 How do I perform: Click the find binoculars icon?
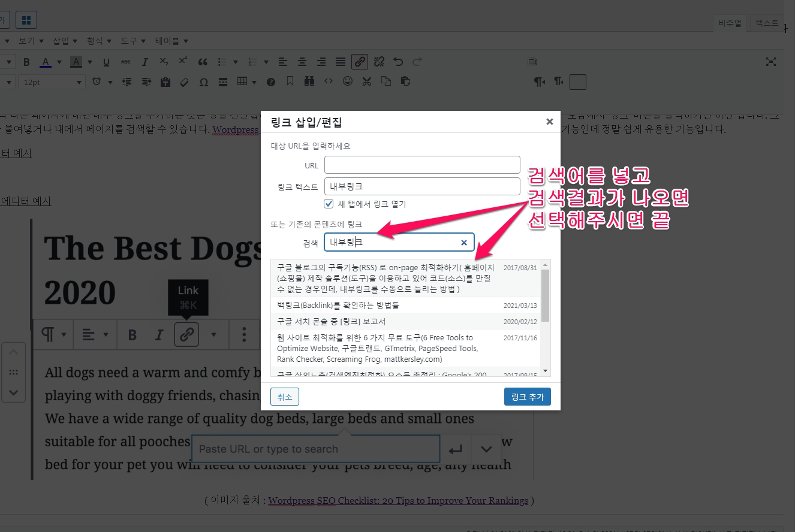309,81
